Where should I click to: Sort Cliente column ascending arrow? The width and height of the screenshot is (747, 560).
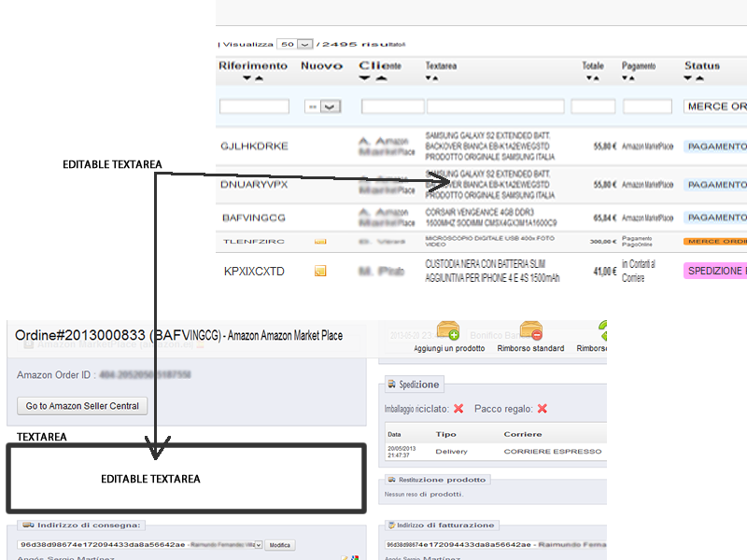coord(381,78)
